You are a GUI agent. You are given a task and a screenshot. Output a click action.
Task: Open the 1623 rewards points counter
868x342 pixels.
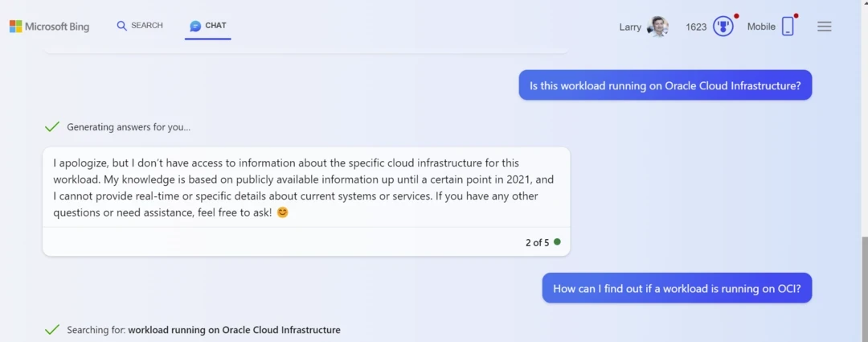pos(696,27)
